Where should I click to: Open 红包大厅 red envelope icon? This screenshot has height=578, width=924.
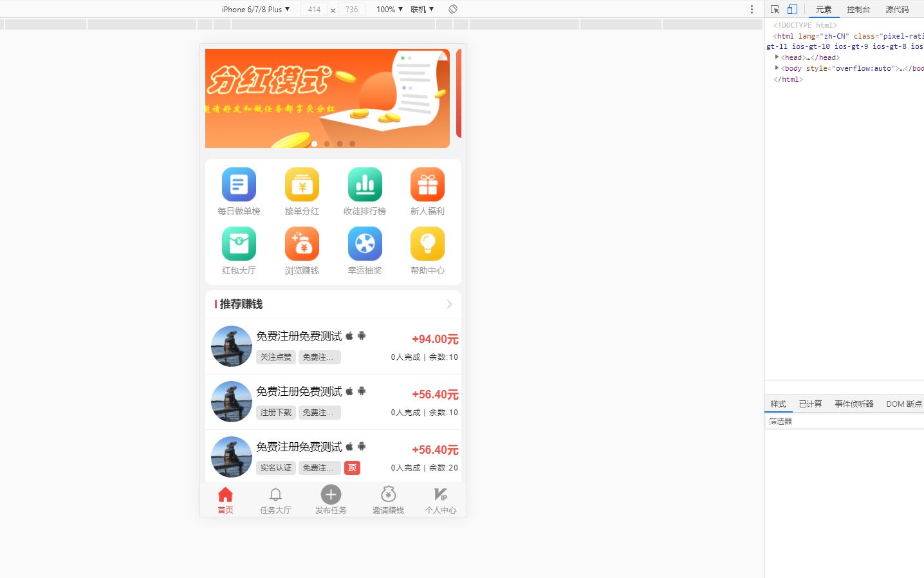[x=239, y=244]
